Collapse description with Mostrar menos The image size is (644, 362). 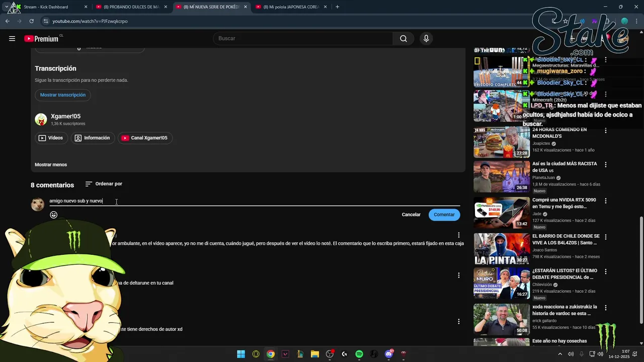pos(51,164)
